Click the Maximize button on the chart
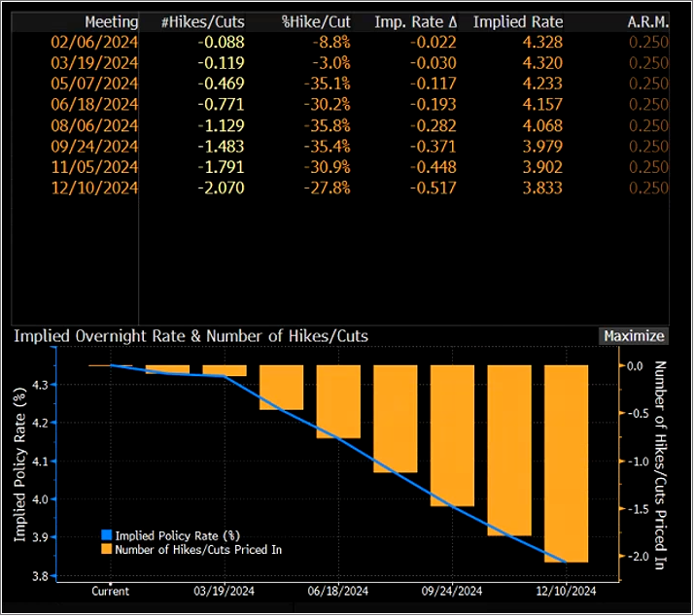This screenshot has width=695, height=616. tap(634, 336)
